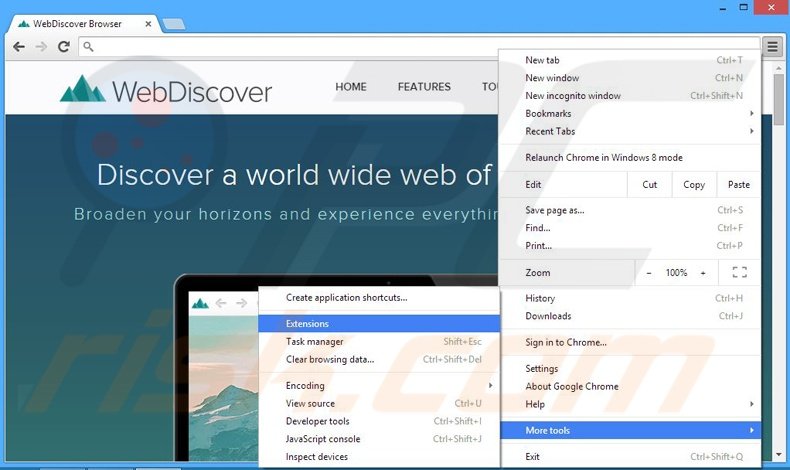The height and width of the screenshot is (470, 790).
Task: Select Create application shortcuts...
Action: coord(379,298)
